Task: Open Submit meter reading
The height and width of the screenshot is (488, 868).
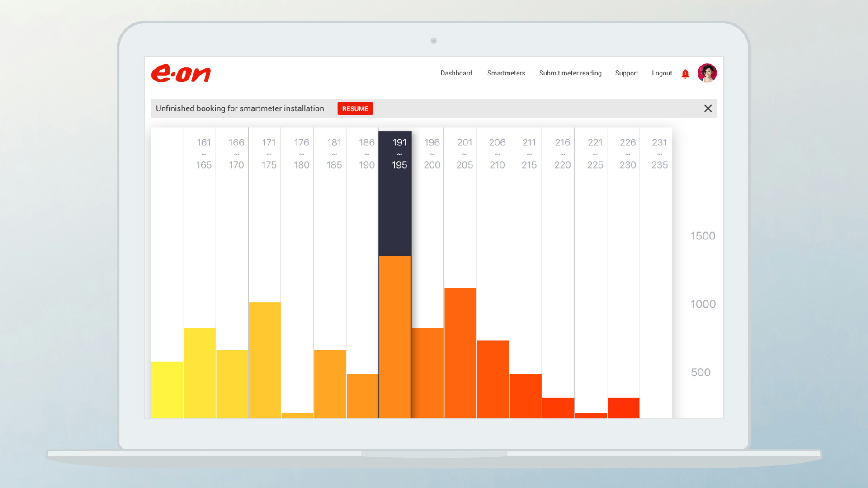Action: [x=570, y=73]
